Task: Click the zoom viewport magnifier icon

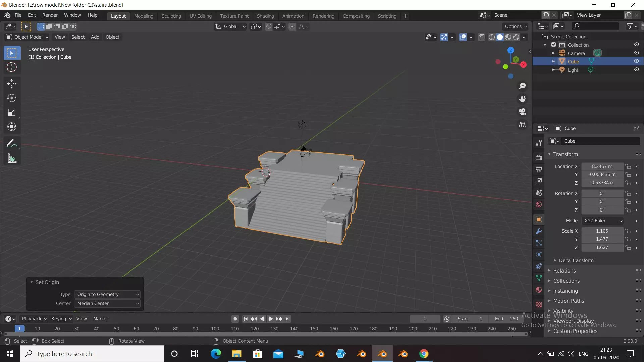Action: click(522, 86)
